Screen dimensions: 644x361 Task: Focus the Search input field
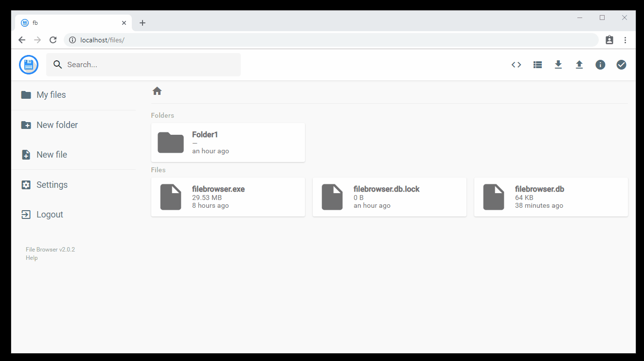tap(143, 65)
